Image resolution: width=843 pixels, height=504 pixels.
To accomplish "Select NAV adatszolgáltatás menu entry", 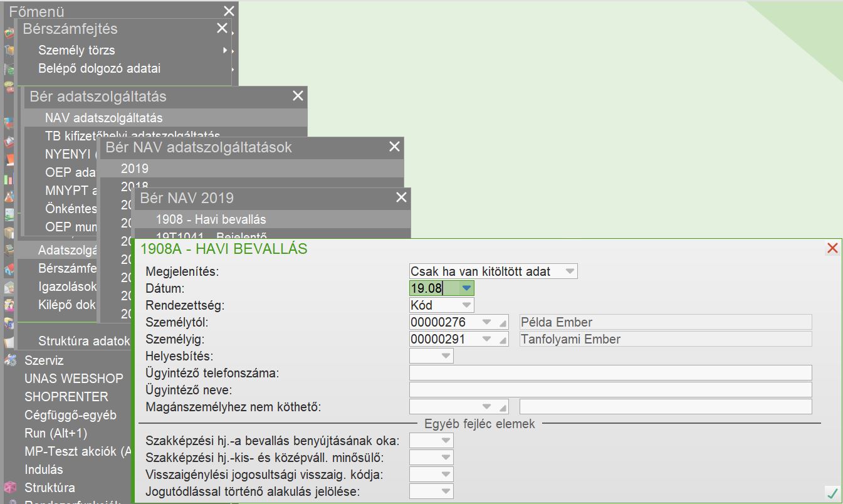I will point(104,118).
